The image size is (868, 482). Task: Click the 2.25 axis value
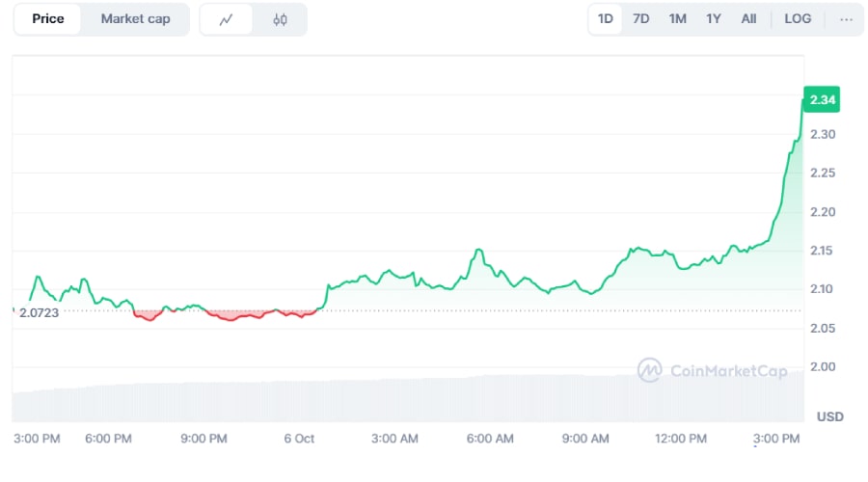point(823,174)
